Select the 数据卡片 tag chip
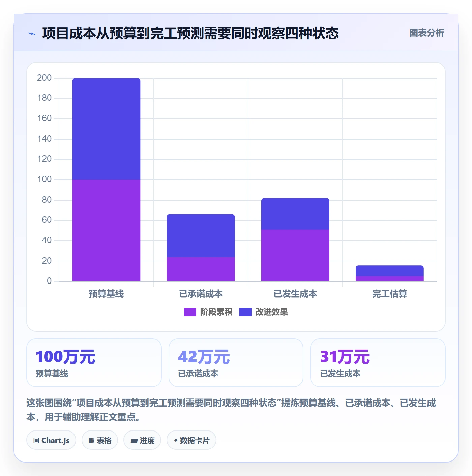Image resolution: width=472 pixels, height=476 pixels. coord(191,440)
